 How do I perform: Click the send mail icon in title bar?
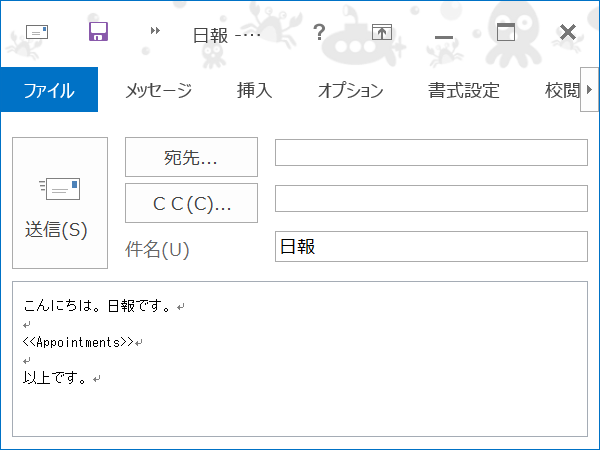(x=37, y=32)
